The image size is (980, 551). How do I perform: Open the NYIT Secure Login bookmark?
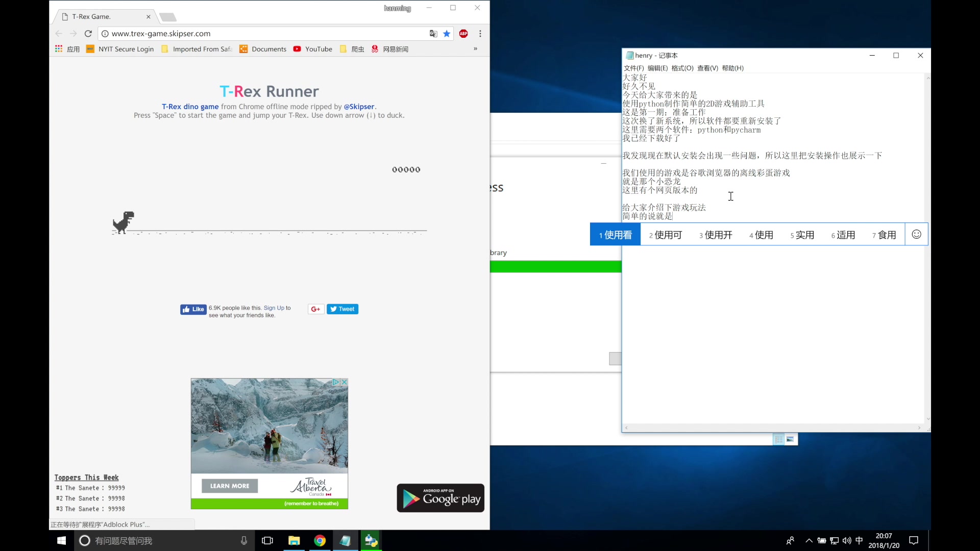click(120, 49)
